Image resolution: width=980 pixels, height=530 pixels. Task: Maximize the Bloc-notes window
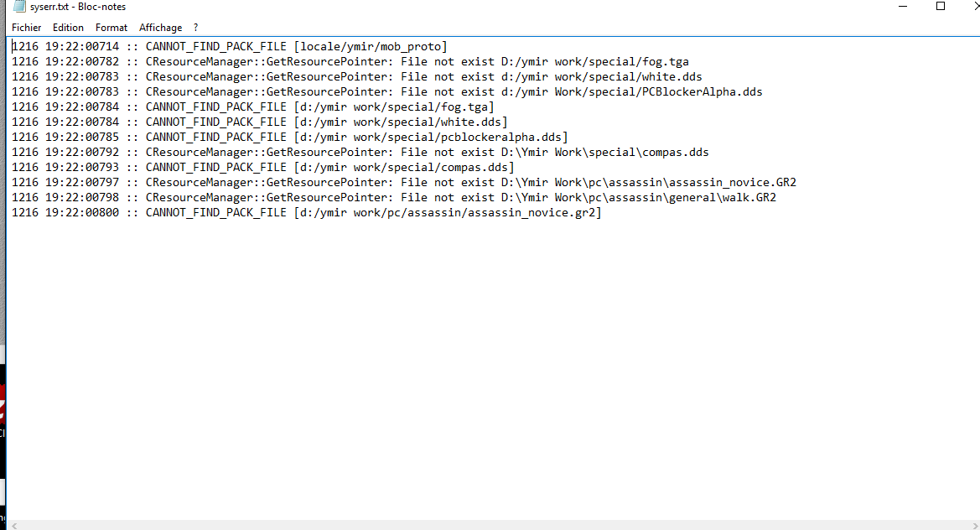tap(940, 6)
